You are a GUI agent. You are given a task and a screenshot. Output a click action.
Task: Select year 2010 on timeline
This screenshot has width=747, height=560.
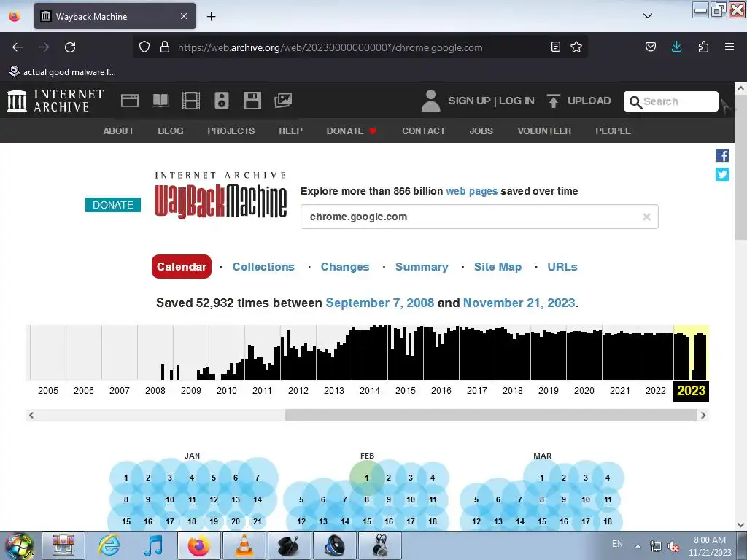(226, 391)
